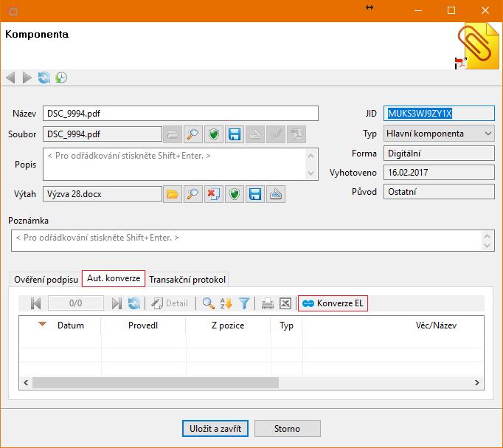View the Soubor file with magnifier icon
Screen dimensions: 503x448
pyautogui.click(x=193, y=134)
